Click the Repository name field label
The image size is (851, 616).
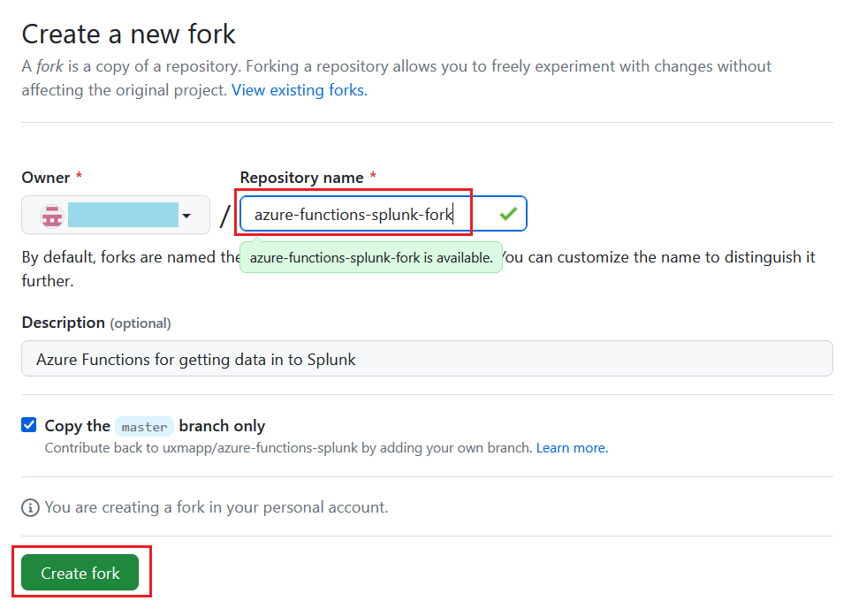point(301,178)
